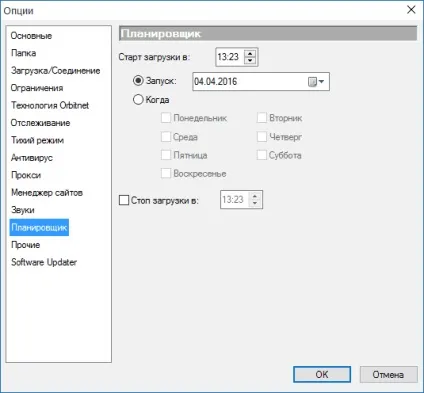The height and width of the screenshot is (393, 424).
Task: Select Загрузка/Соединение in the sidebar
Action: (x=55, y=71)
